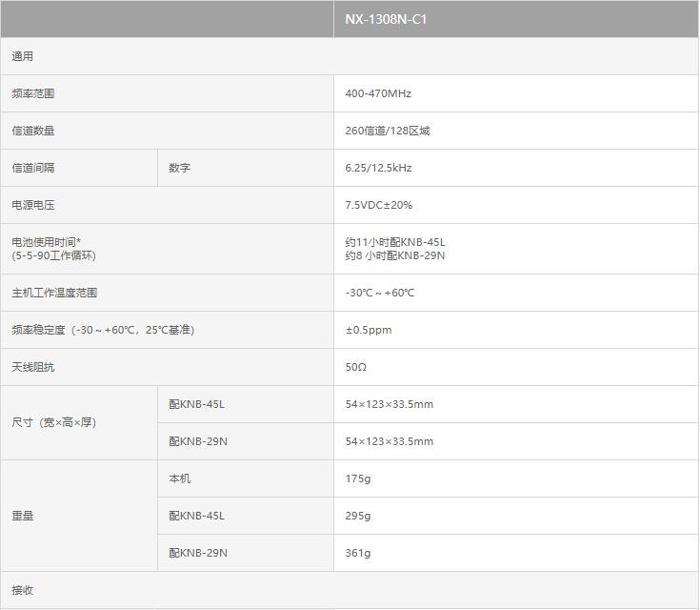700x610 pixels.
Task: Click the (5-5-90工作循环) note text
Action: click(53, 255)
